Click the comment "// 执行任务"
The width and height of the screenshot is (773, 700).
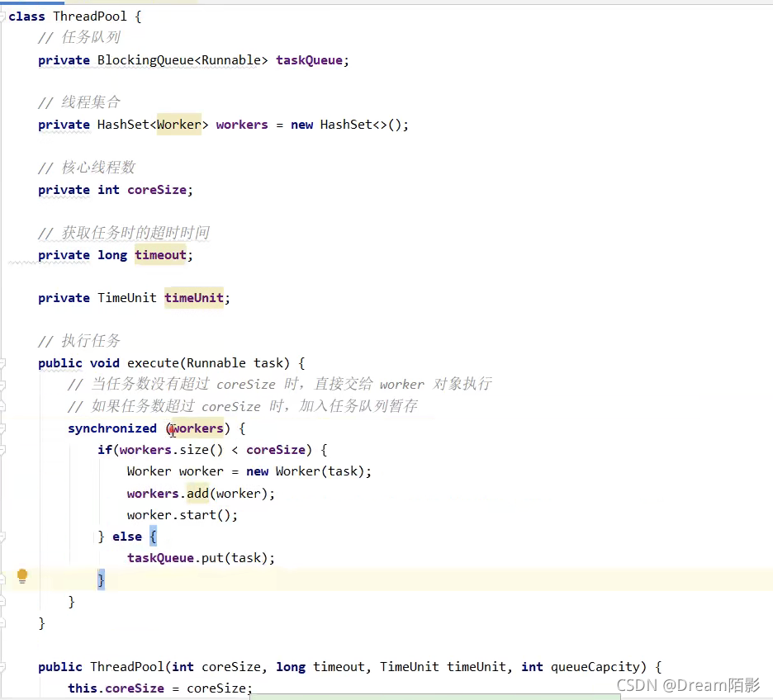coord(79,341)
